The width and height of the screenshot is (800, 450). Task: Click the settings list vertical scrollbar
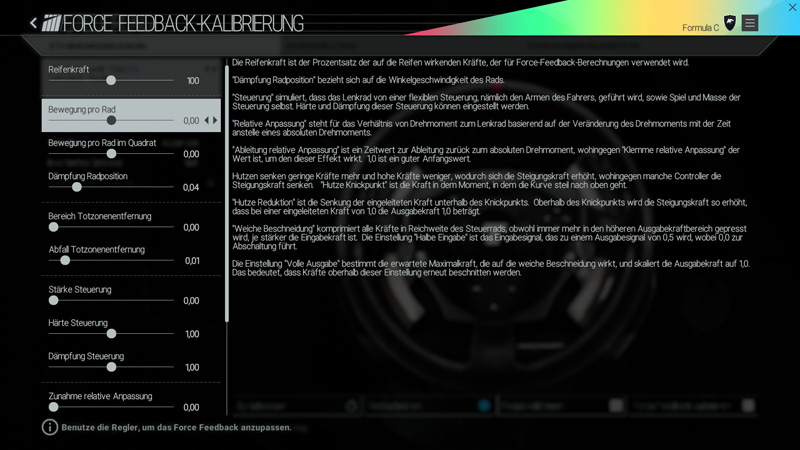point(227,194)
